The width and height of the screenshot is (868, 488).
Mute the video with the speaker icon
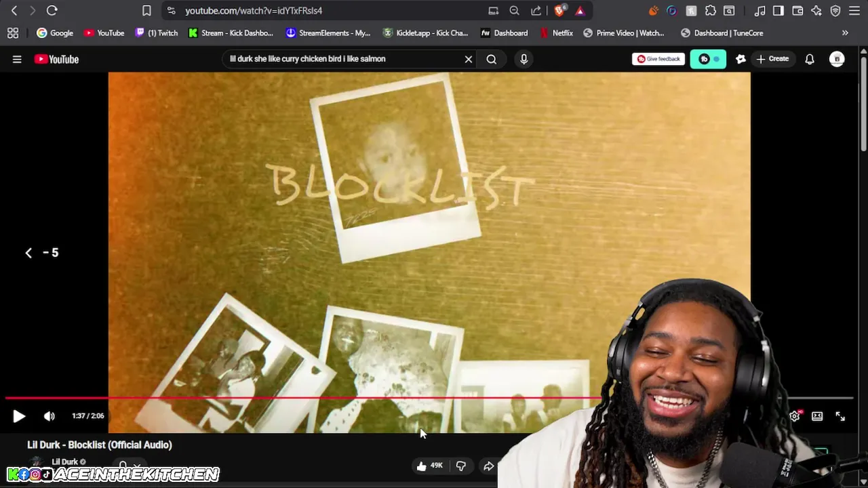49,417
